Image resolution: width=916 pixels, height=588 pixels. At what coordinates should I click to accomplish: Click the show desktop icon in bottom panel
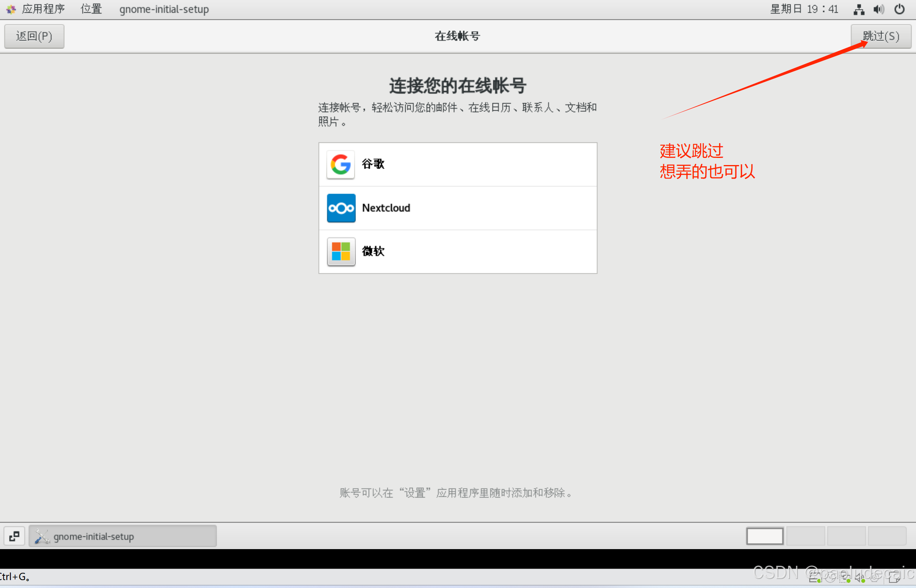click(x=14, y=536)
